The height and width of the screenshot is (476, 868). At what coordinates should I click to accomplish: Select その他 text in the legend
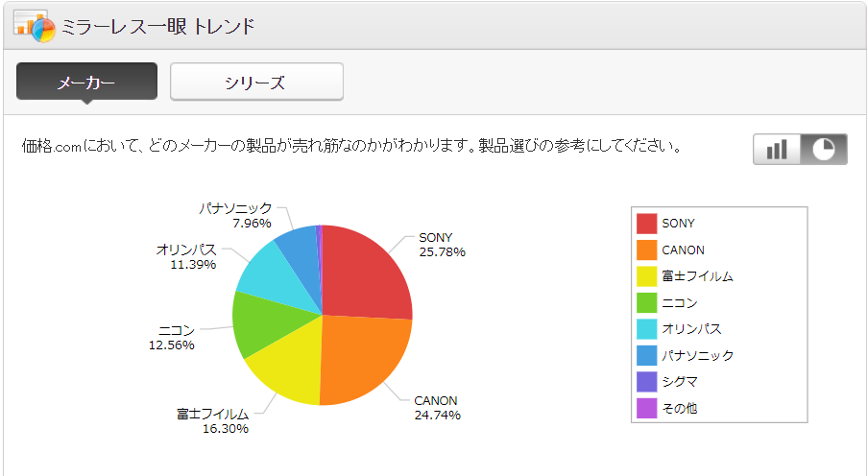pos(680,409)
